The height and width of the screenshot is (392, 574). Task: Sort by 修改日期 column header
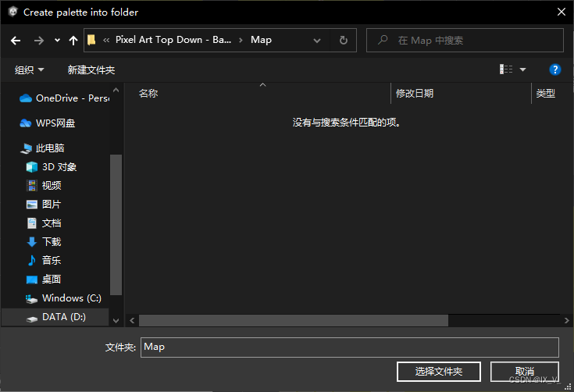click(x=415, y=94)
